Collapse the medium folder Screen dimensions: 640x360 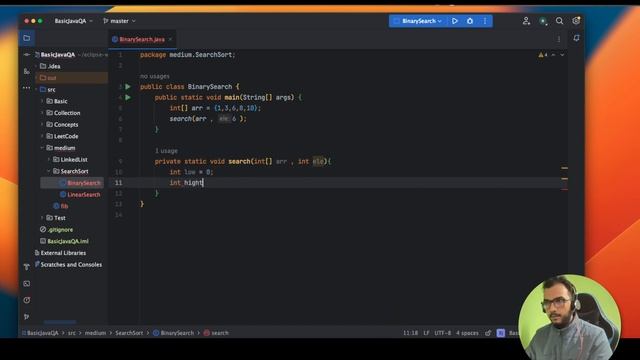pos(42,148)
